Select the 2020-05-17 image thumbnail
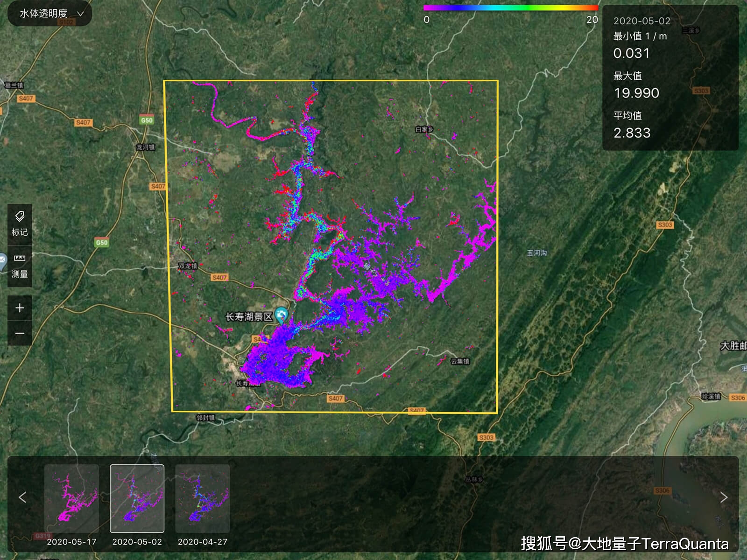 71,498
